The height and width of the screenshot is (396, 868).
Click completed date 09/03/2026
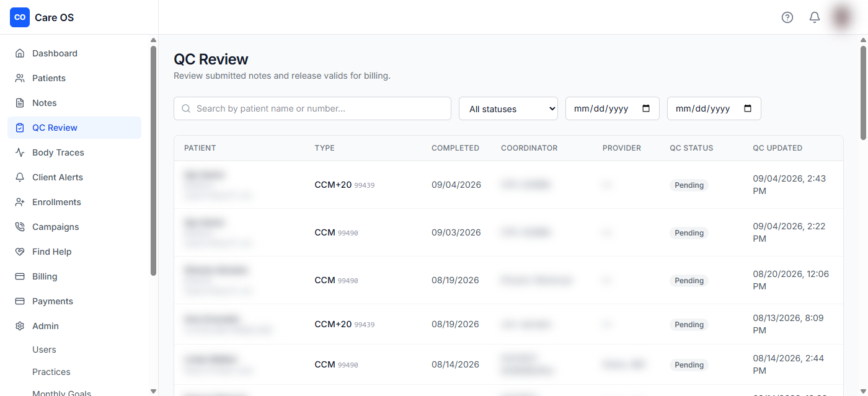pos(456,232)
